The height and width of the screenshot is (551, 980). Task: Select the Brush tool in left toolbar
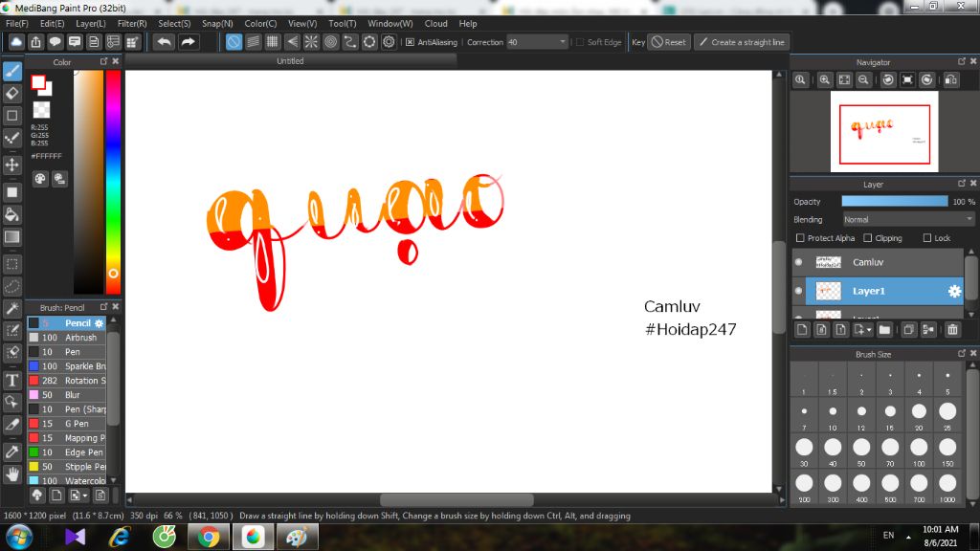click(x=11, y=71)
